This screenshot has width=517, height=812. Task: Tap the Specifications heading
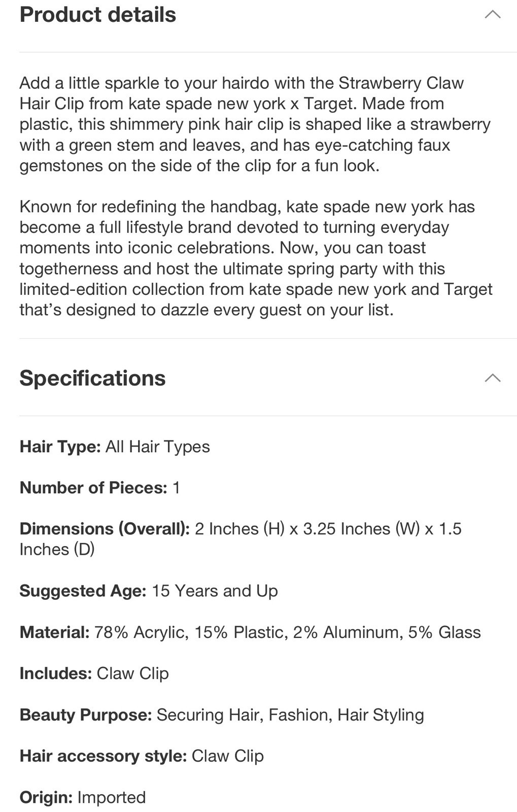pos(92,378)
